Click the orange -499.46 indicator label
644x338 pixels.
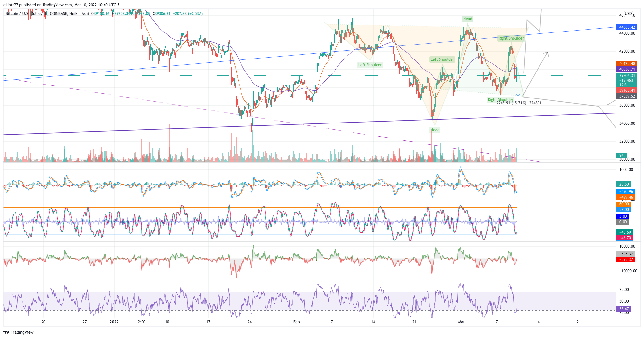(625, 197)
